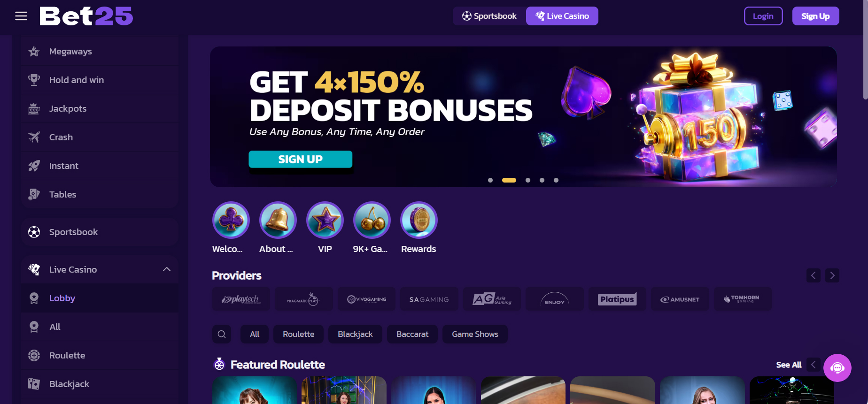Open See All for Featured Roulette
868x404 pixels.
pos(789,365)
